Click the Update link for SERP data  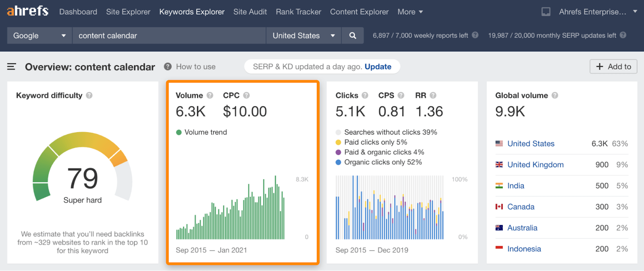click(x=378, y=67)
